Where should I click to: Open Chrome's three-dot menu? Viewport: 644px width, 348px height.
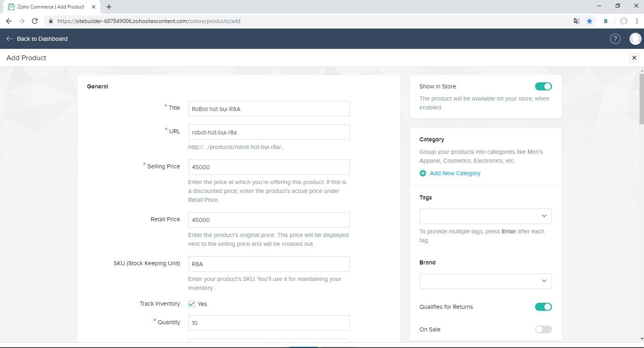pos(637,21)
